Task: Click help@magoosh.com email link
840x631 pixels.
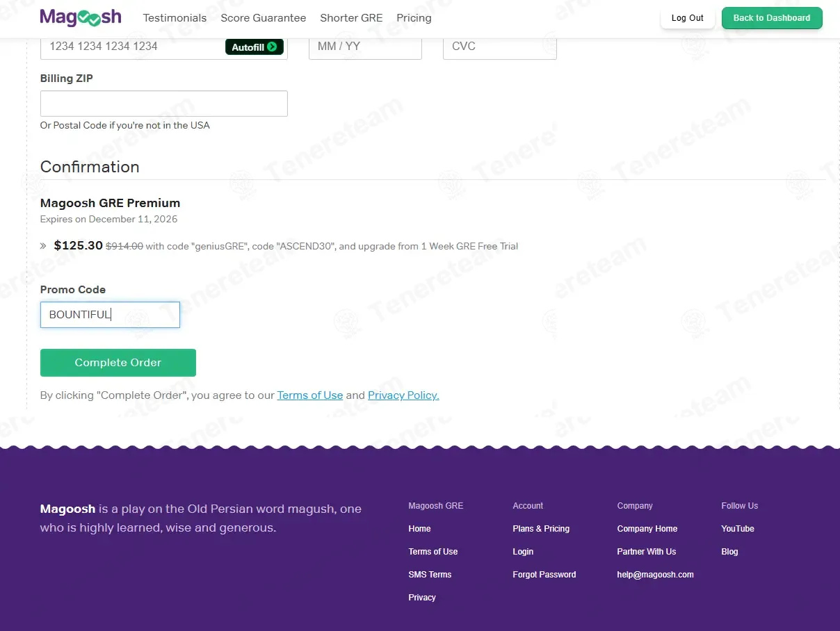Action: (x=655, y=575)
